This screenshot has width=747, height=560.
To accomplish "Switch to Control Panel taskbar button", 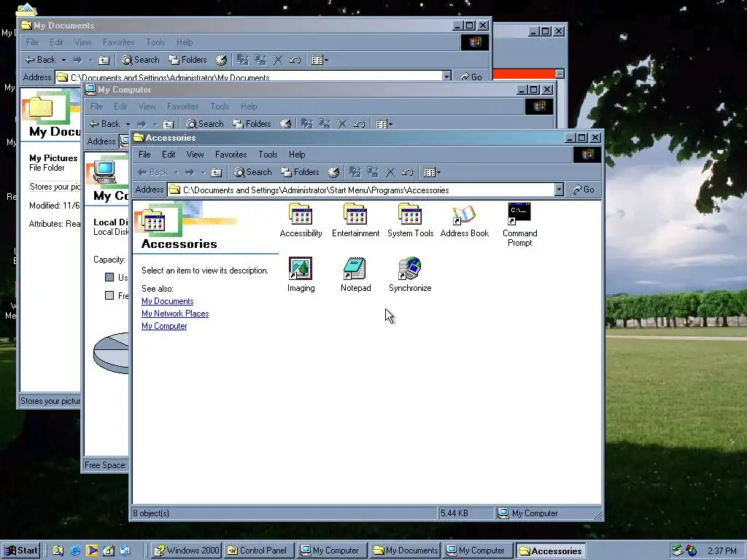I will click(x=258, y=551).
